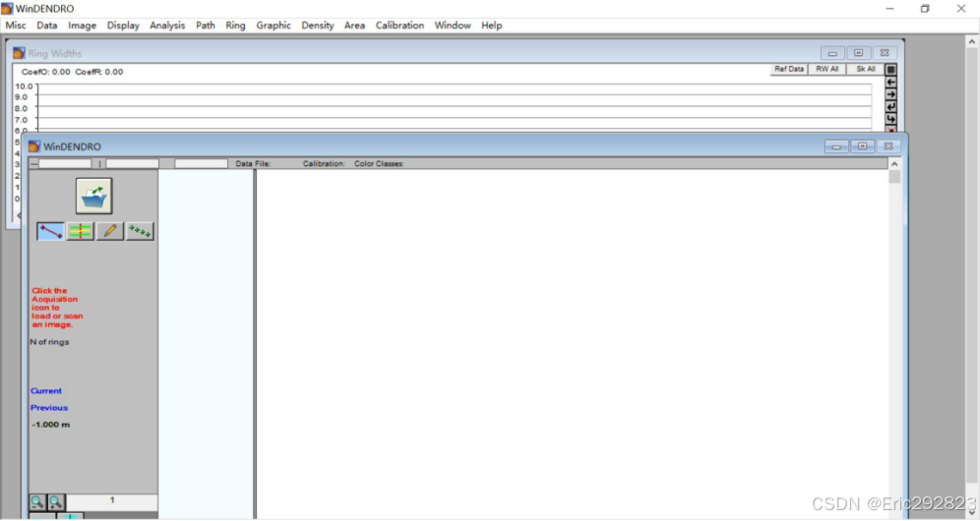Click the 'Data File:' label in status strip
Viewport: 980px width, 521px height.
pyautogui.click(x=253, y=163)
